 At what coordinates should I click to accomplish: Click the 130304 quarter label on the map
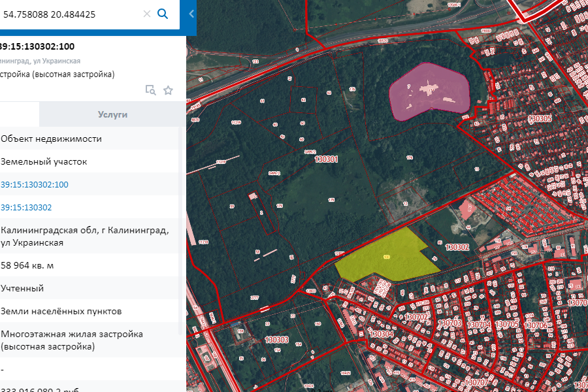382,333
